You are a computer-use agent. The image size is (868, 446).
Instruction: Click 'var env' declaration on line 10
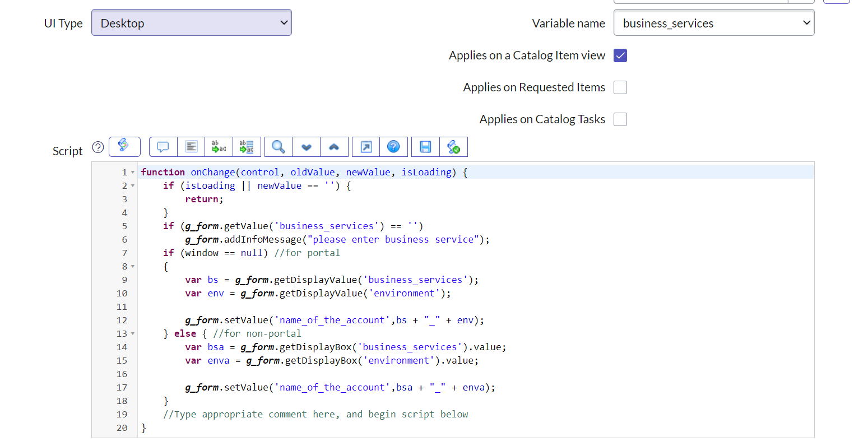click(x=205, y=294)
